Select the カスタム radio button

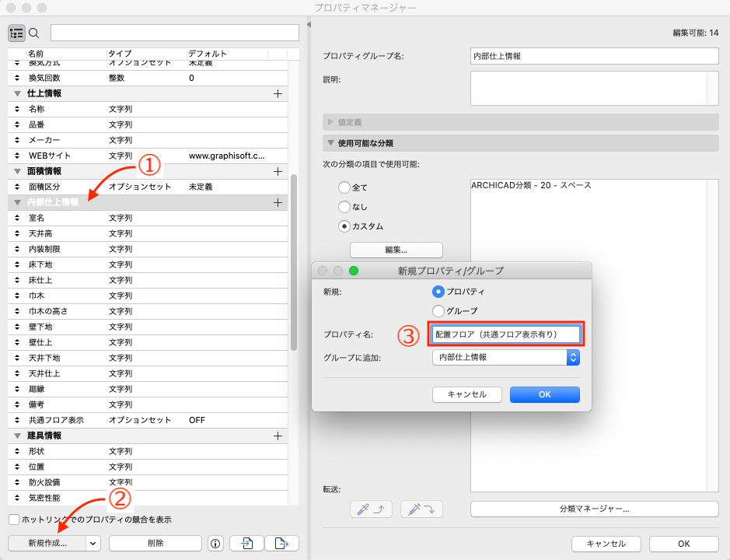(344, 226)
